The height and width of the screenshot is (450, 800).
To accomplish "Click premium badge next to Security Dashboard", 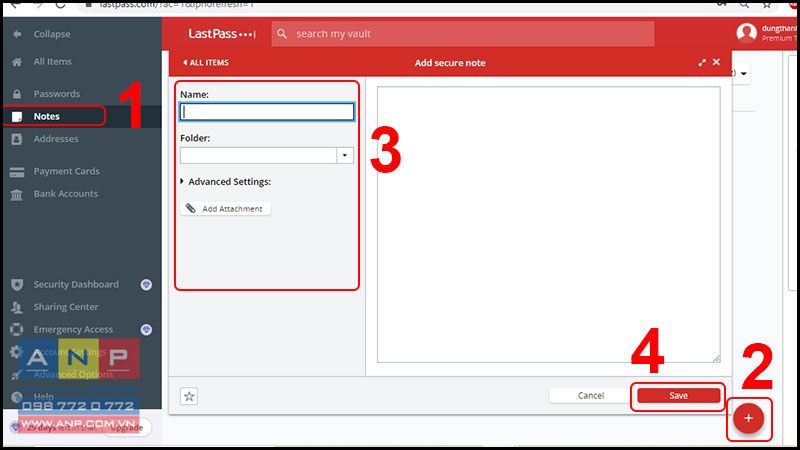I will coord(146,285).
